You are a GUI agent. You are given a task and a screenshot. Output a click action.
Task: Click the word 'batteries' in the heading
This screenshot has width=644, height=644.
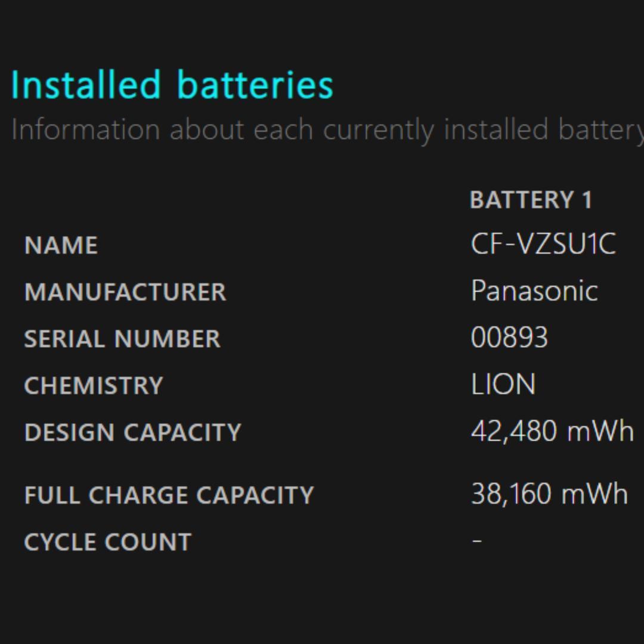point(255,85)
